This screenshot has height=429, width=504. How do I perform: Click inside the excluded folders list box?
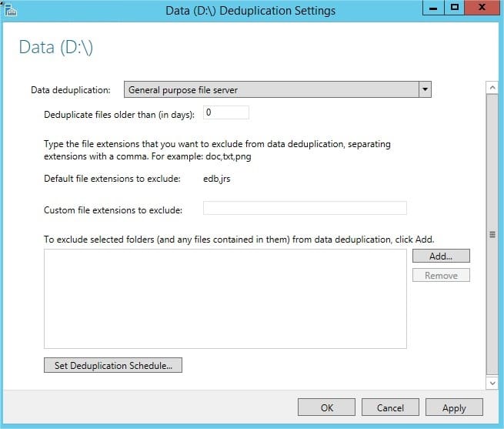click(225, 299)
